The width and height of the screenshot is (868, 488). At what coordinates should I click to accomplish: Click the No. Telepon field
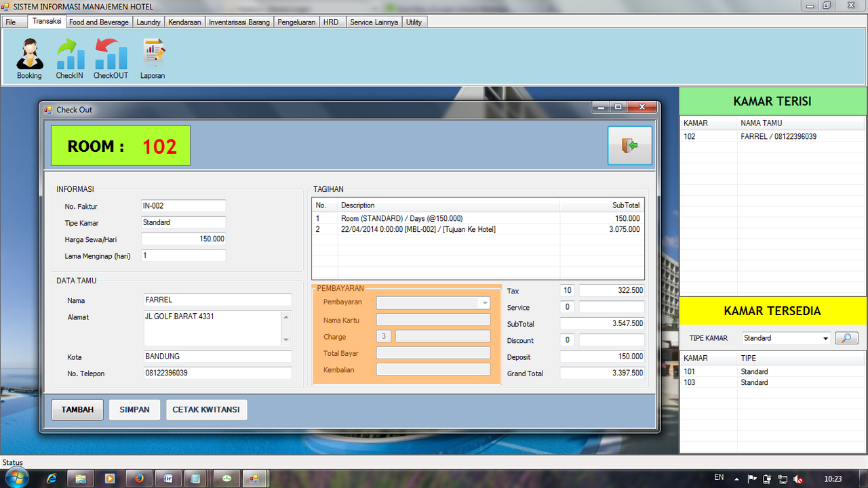click(218, 373)
